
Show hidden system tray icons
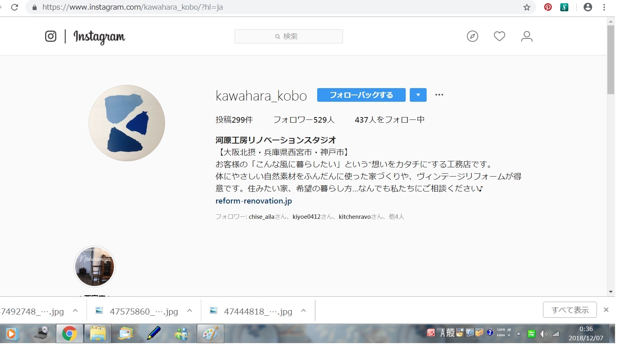pyautogui.click(x=519, y=334)
